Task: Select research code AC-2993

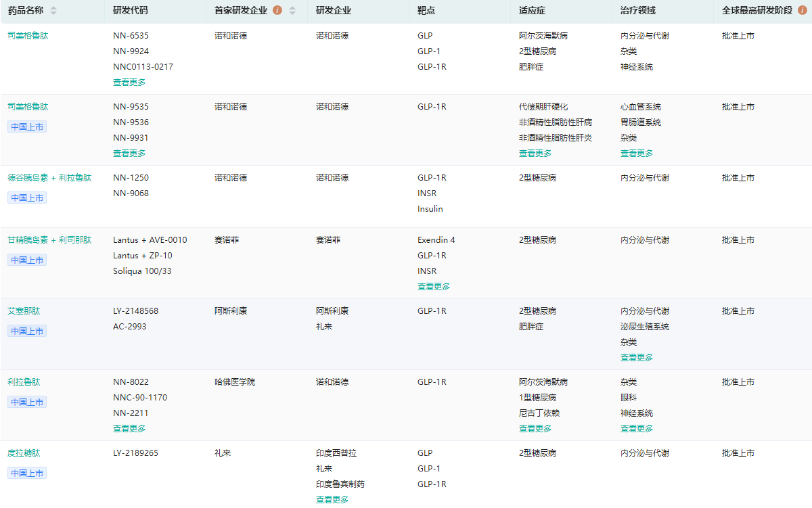Action: tap(129, 327)
